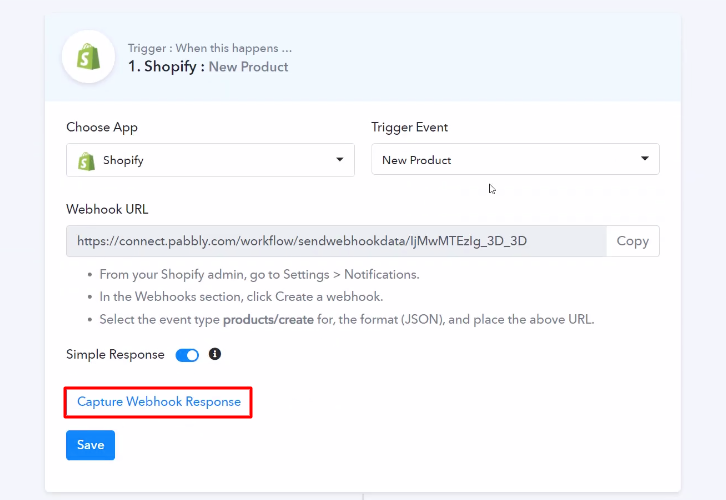Select the Webhook URL field
Viewport: 726px width, 500px height.
pos(336,241)
